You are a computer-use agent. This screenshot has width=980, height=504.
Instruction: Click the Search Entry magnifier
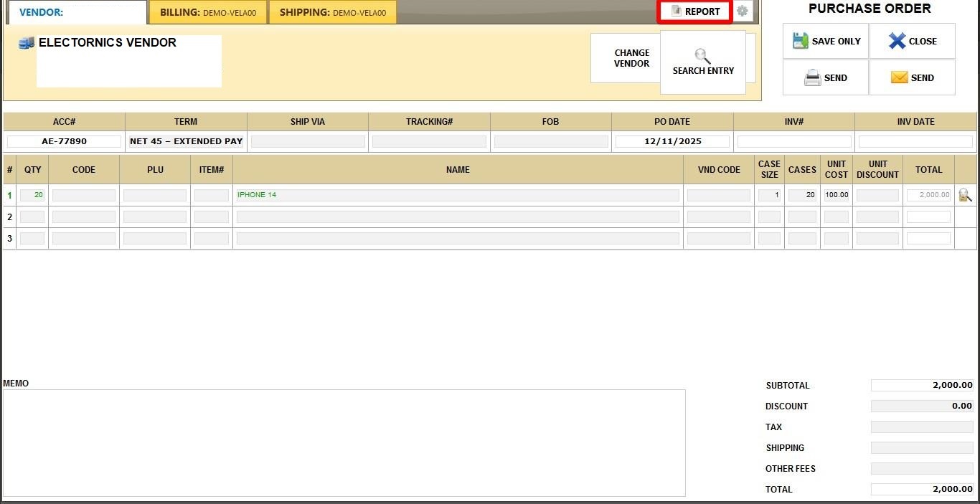(703, 56)
